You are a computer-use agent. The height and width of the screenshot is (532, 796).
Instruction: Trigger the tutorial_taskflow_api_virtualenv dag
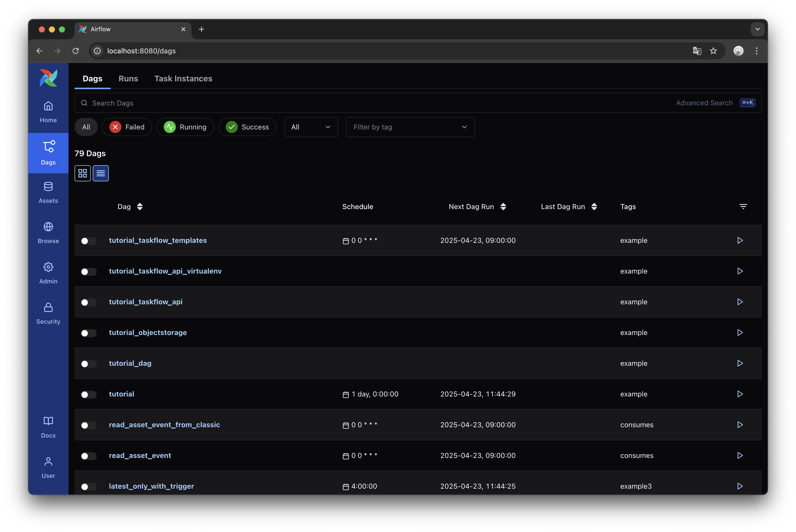tap(740, 271)
